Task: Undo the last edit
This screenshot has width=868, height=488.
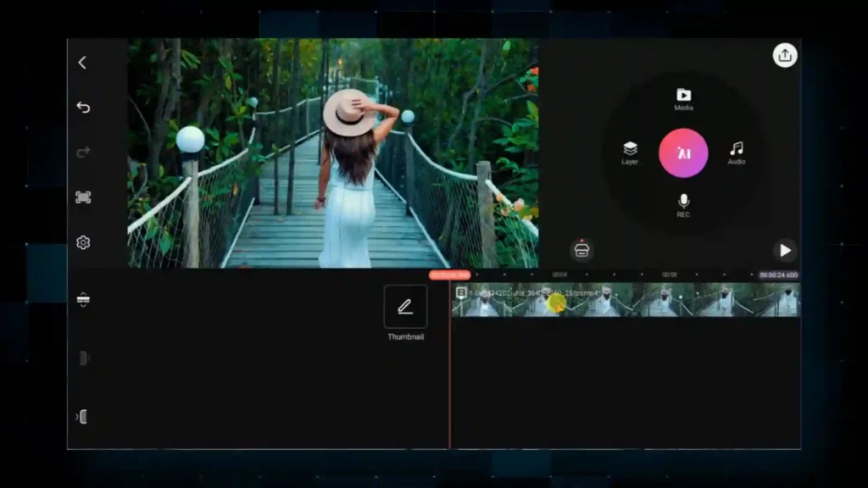Action: pyautogui.click(x=82, y=107)
